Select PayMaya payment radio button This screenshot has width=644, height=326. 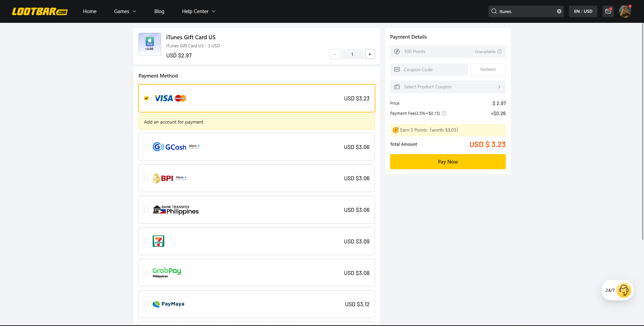[x=146, y=304]
